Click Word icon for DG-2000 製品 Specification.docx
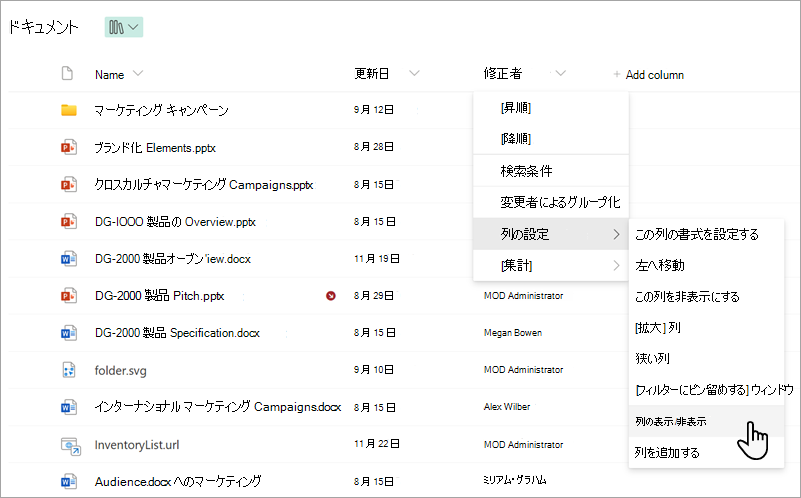Screen dimensions: 801x498 (69, 333)
